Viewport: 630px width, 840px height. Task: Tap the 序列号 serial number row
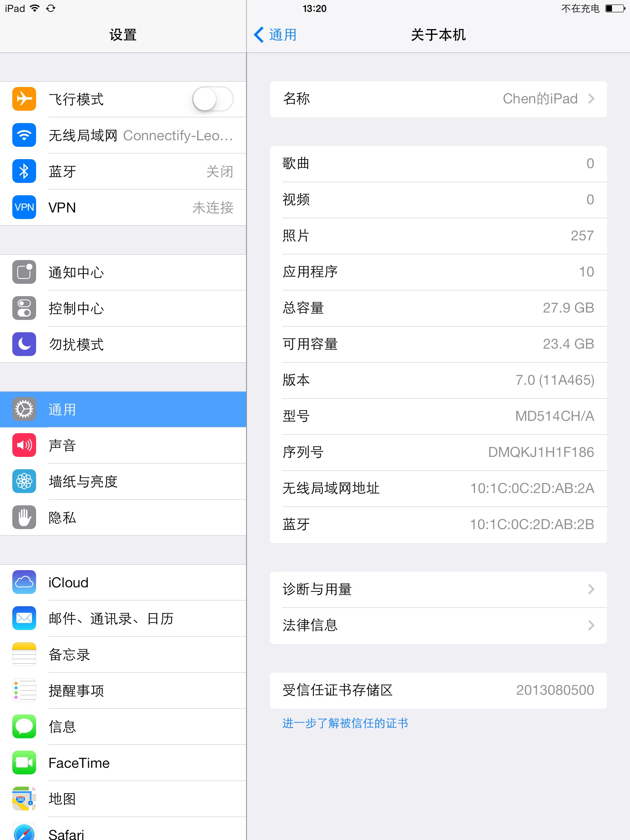click(438, 452)
